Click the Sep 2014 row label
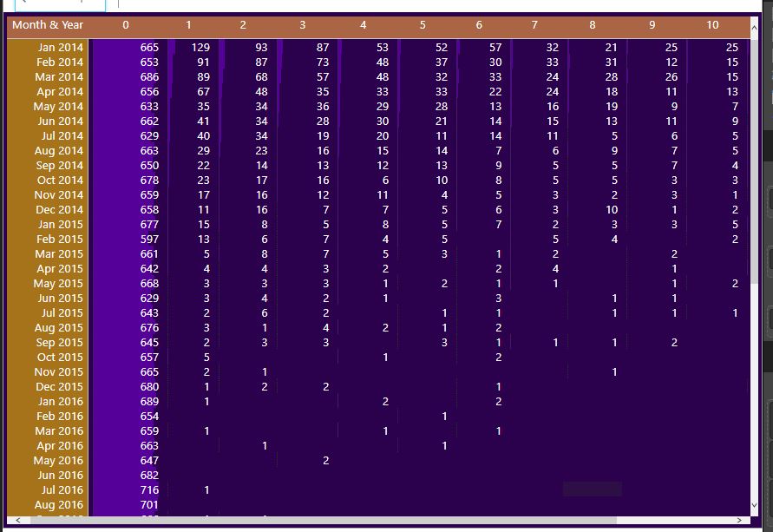773x532 pixels. [60, 166]
